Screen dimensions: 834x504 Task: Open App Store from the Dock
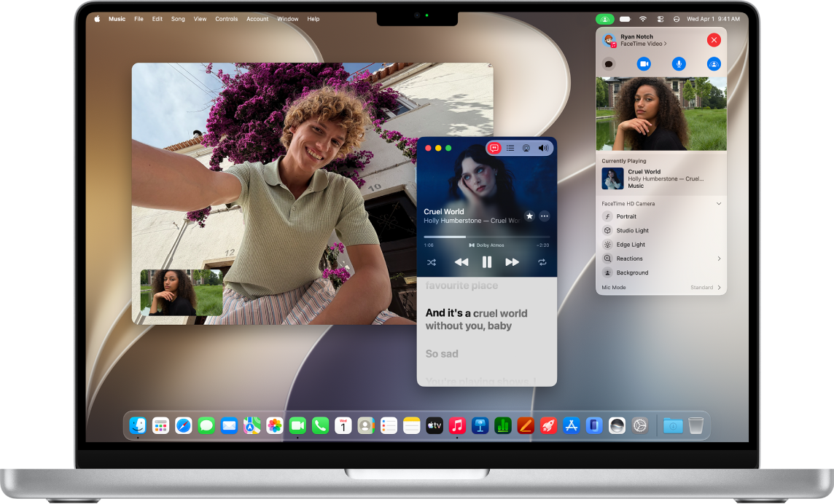click(572, 425)
